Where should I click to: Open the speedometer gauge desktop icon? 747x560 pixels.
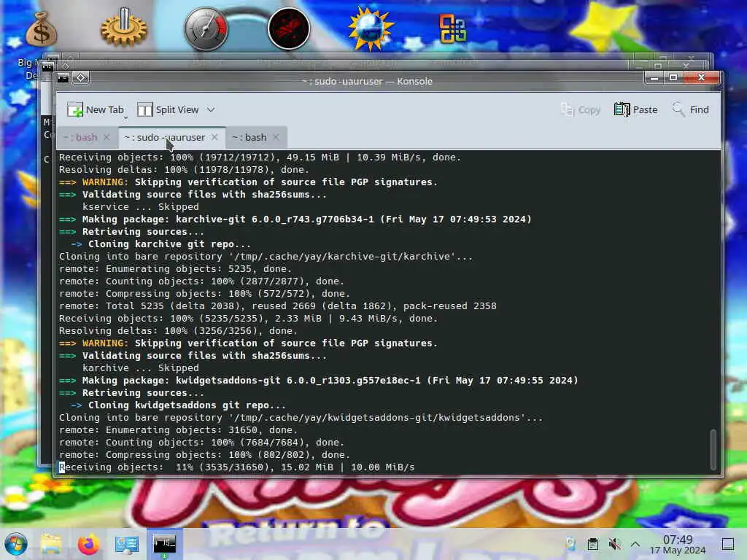click(206, 28)
